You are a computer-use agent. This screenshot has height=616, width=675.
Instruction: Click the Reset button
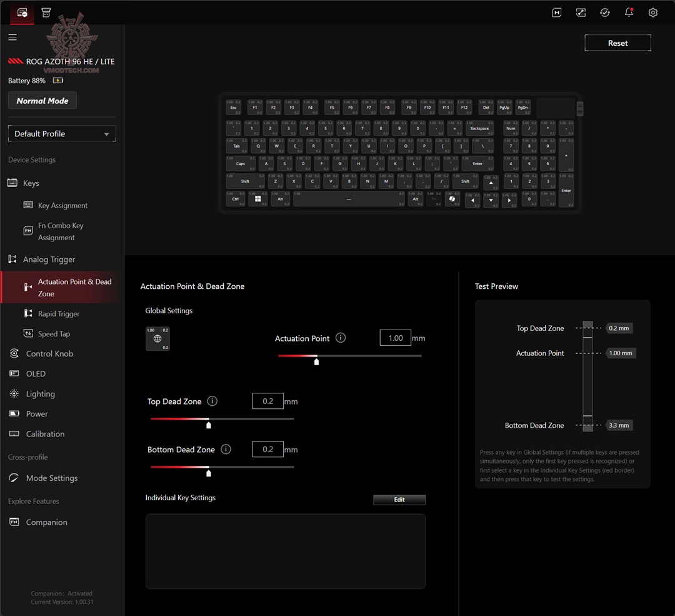(x=617, y=43)
